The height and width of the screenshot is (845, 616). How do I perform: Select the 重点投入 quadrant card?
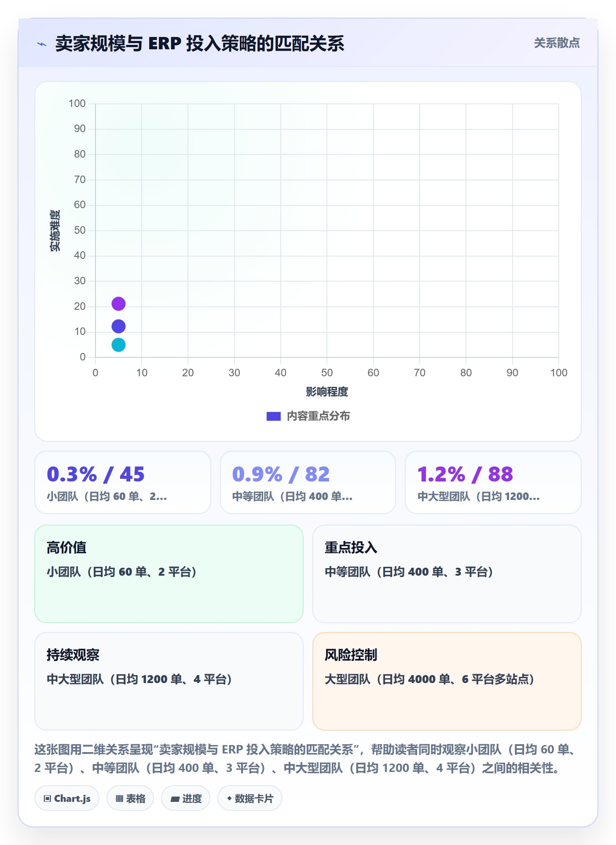tap(447, 574)
